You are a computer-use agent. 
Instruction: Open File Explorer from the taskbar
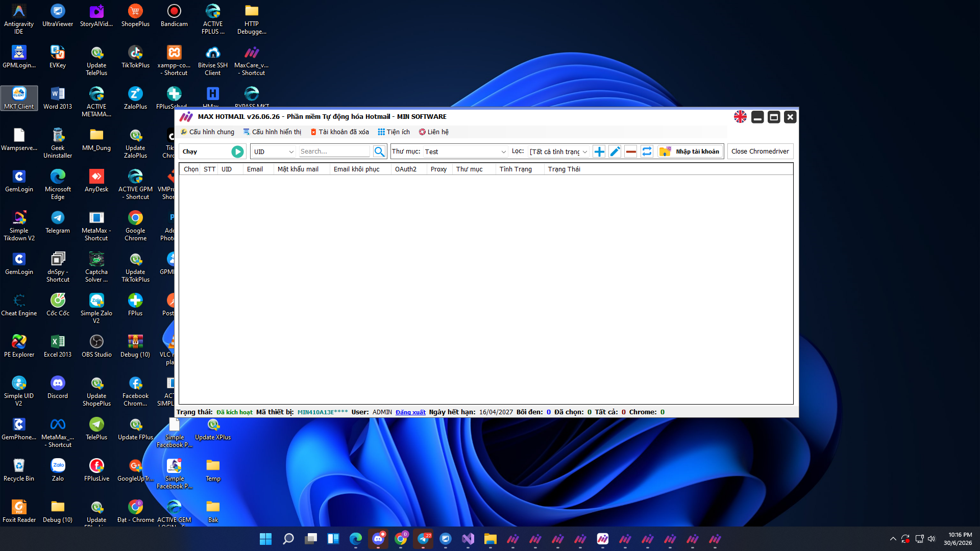[491, 539]
